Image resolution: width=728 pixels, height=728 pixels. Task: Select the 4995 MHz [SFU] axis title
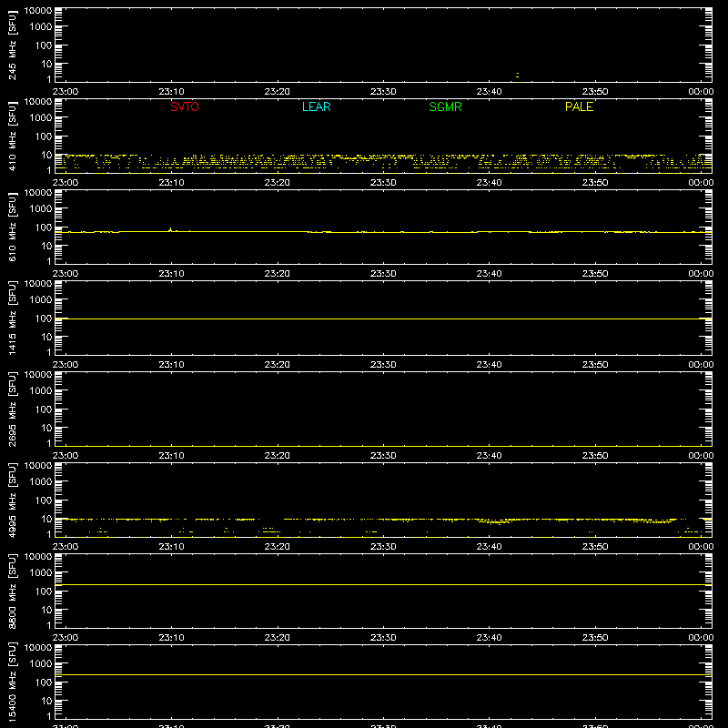point(12,500)
